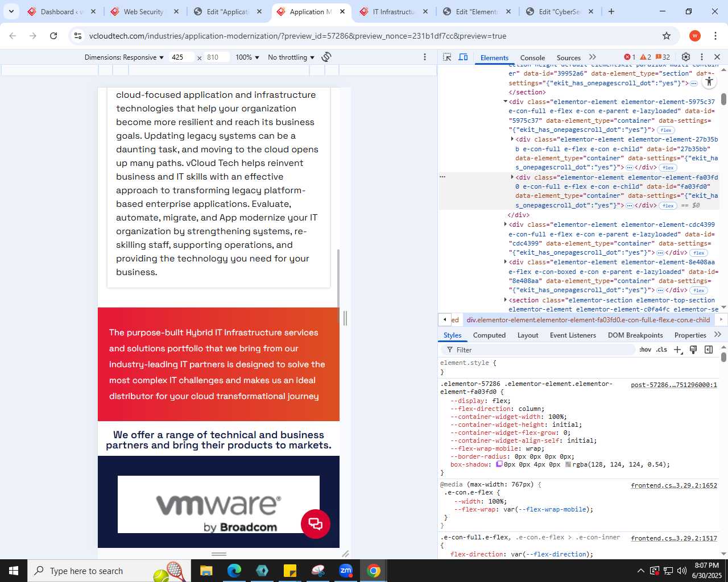
Task: View site information icon in address bar
Action: (x=78, y=36)
